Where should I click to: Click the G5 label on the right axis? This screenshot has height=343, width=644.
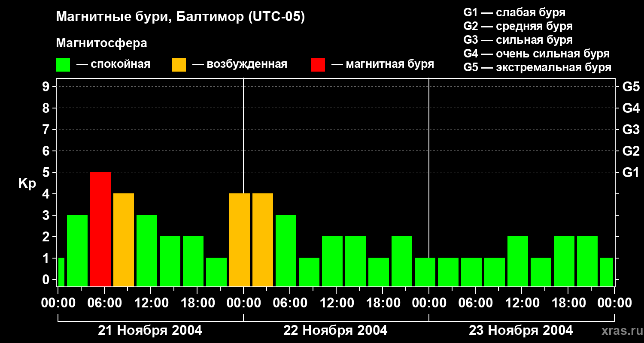pos(631,87)
